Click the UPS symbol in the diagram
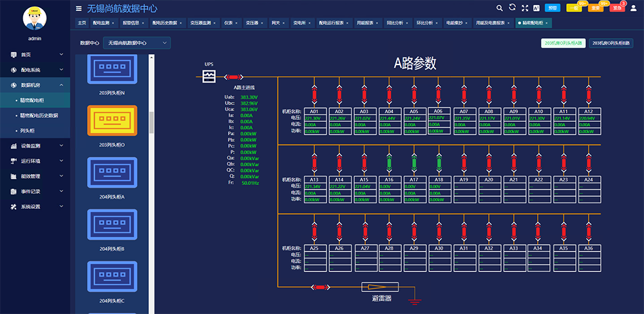Image resolution: width=644 pixels, height=314 pixels. pyautogui.click(x=209, y=77)
